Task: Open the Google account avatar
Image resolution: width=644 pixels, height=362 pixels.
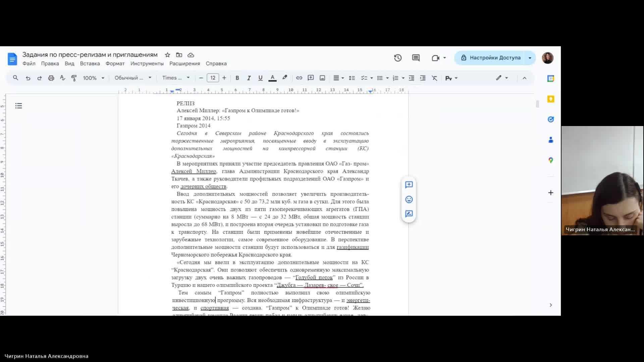Action: (x=547, y=58)
